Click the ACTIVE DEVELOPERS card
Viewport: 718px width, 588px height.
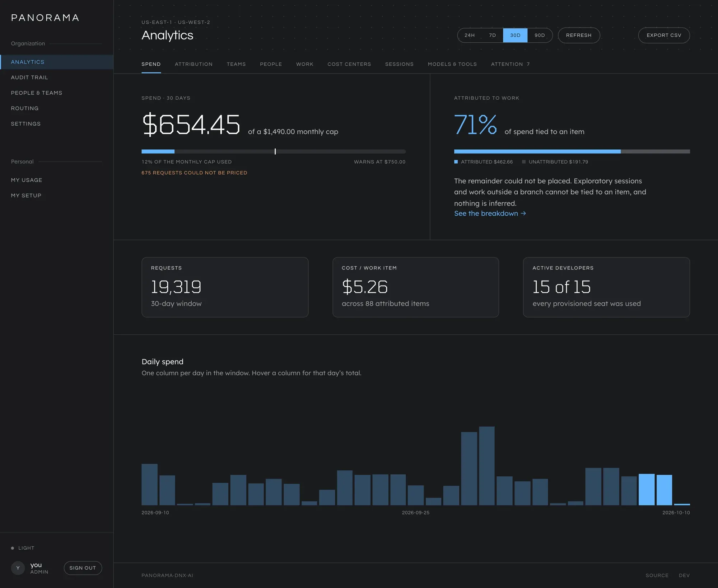click(606, 287)
